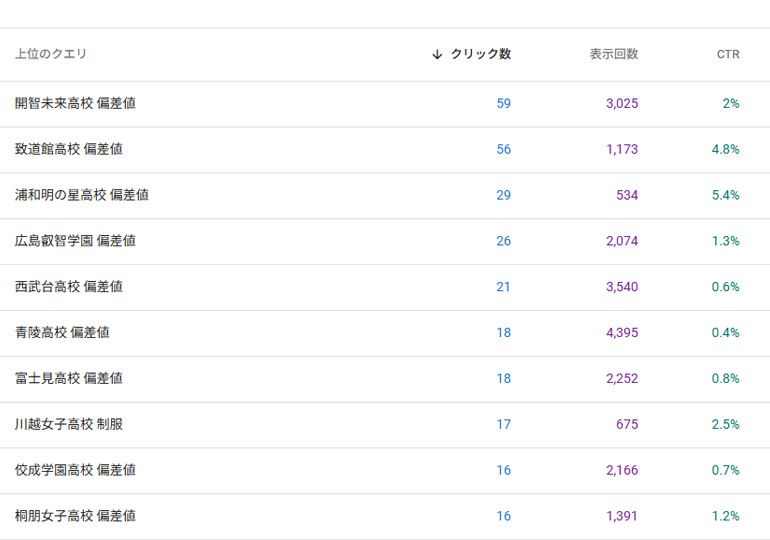This screenshot has width=770, height=540.
Task: Click CTR value 5.4%
Action: (x=725, y=196)
